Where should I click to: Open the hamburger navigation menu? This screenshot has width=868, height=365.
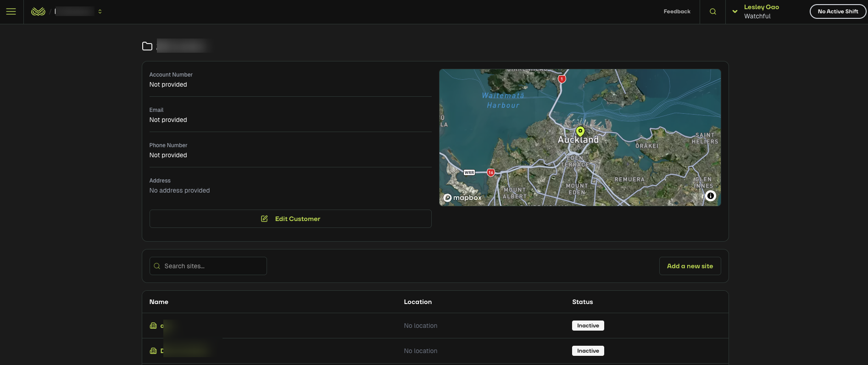pyautogui.click(x=11, y=11)
